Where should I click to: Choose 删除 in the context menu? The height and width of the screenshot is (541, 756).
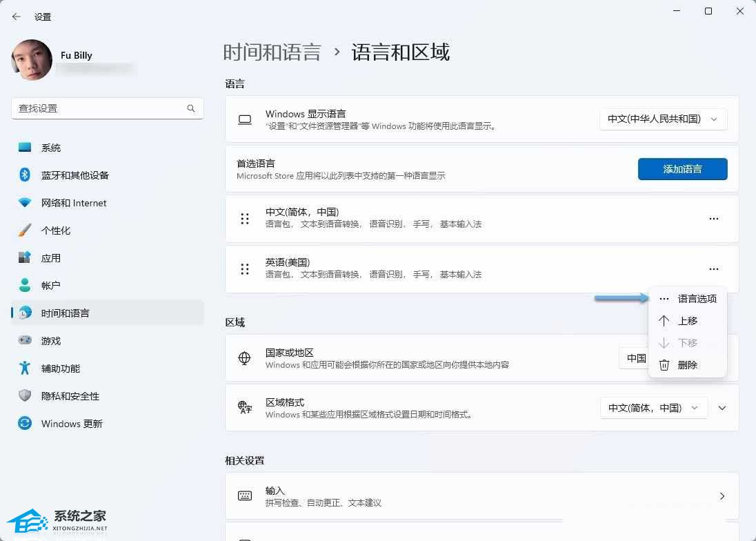tap(688, 365)
